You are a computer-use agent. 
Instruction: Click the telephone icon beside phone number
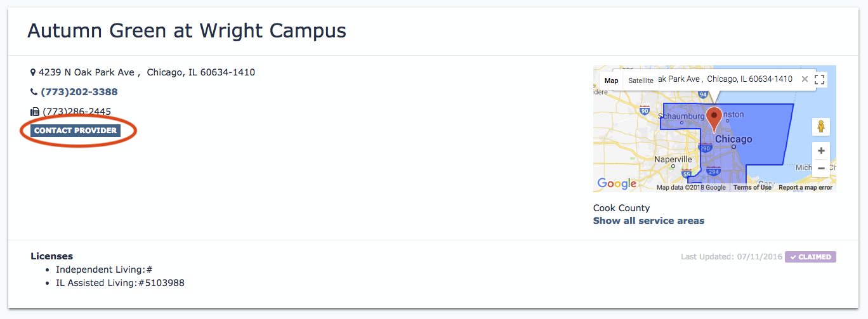pyautogui.click(x=34, y=92)
